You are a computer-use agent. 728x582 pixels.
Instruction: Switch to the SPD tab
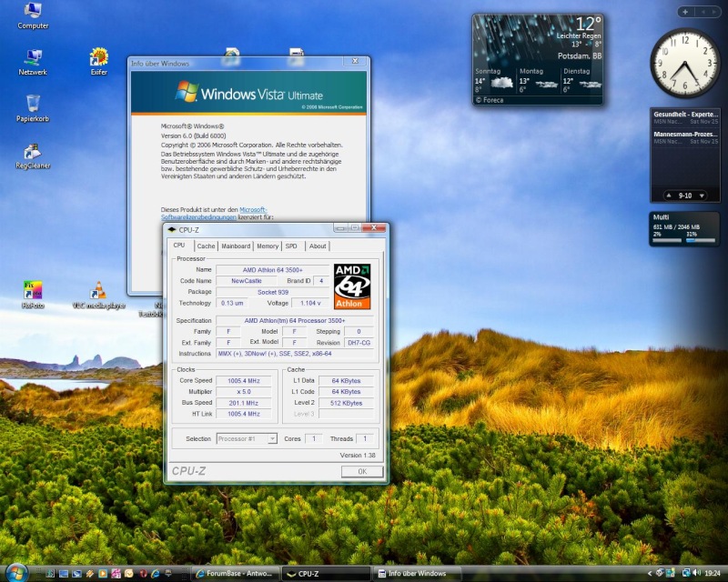[291, 246]
